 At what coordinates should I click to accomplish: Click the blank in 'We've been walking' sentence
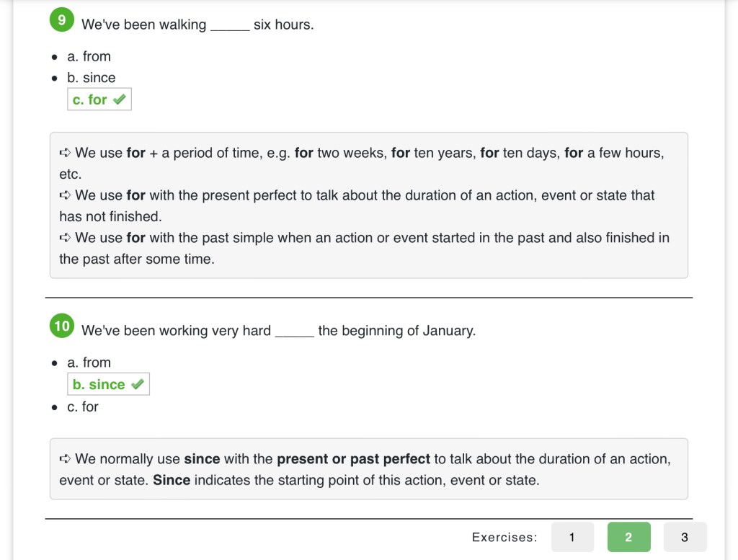click(x=230, y=26)
